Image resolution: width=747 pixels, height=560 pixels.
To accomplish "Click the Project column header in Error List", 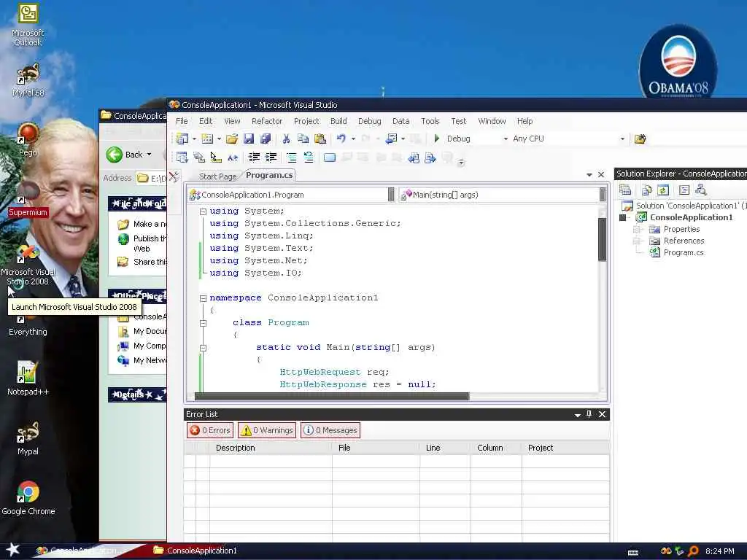I will click(565, 448).
